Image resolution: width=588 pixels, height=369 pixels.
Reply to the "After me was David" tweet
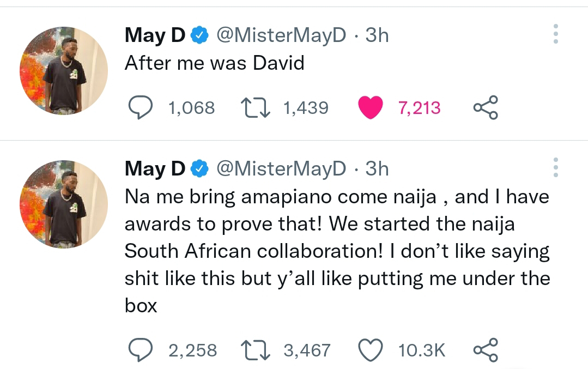coord(141,107)
